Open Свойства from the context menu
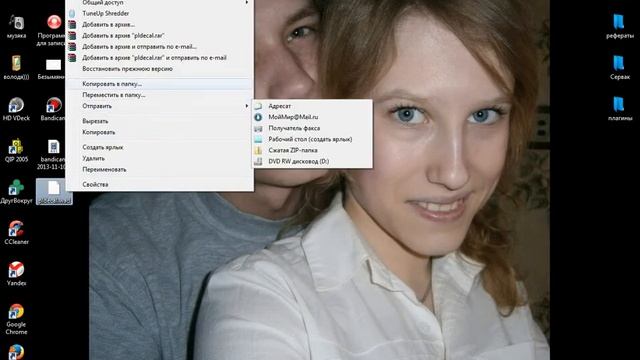 point(159,184)
